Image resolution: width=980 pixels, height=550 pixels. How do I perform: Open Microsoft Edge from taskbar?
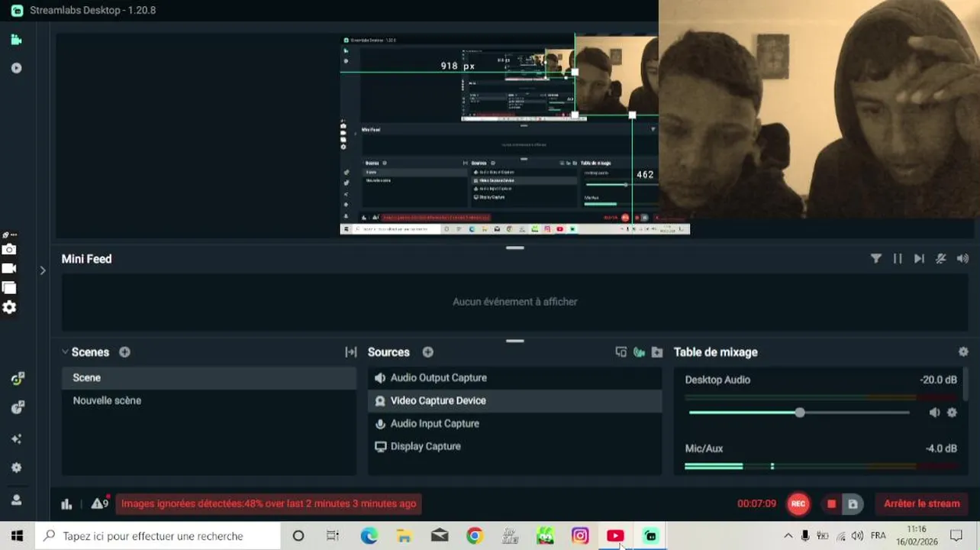369,536
